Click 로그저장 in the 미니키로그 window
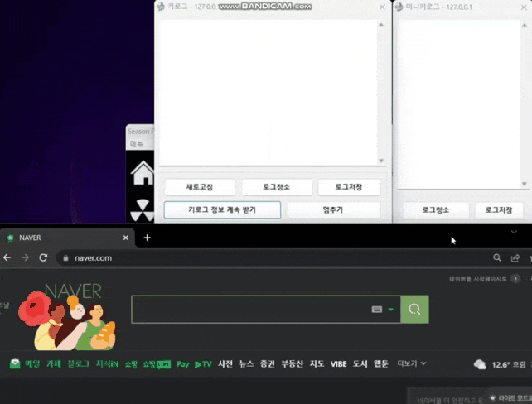 (x=499, y=210)
